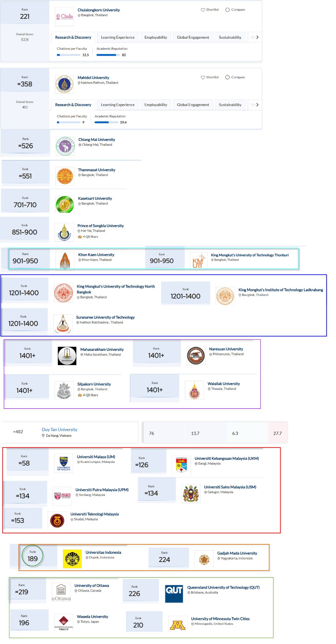This screenshot has width=336, height=644.
Task: Click the Mahidol University crest logo
Action: coord(64,84)
